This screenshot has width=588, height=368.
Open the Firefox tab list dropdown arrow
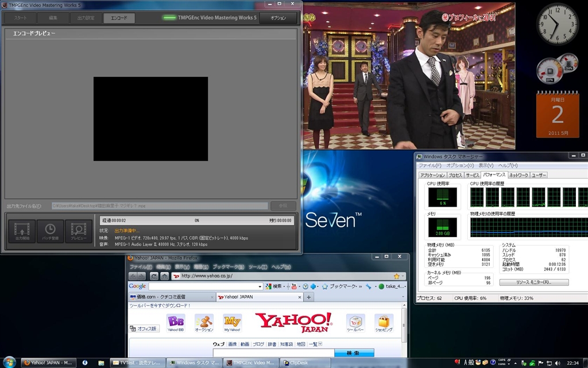[403, 297]
